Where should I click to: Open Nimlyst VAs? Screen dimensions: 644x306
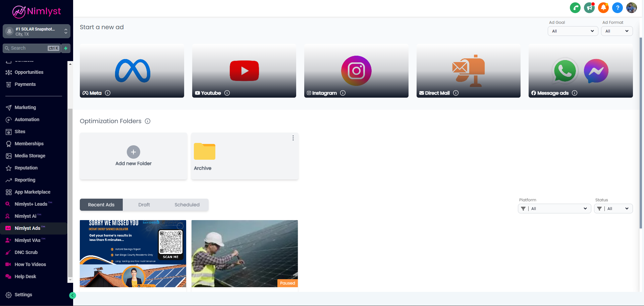pos(34,240)
